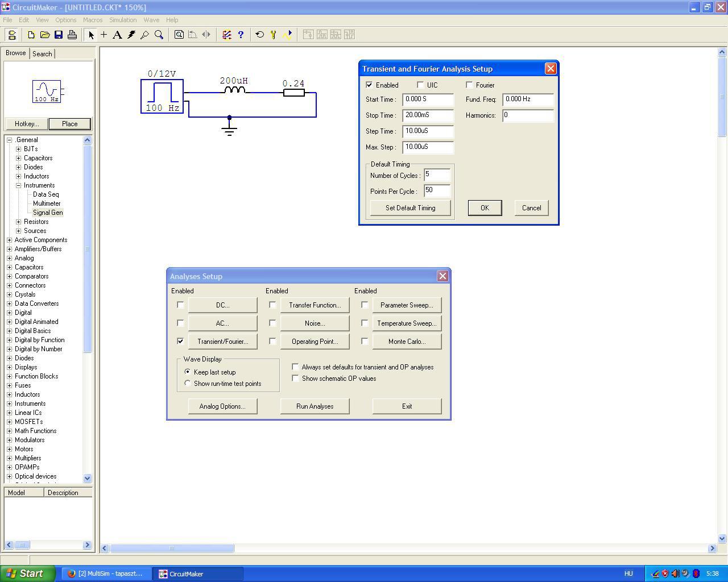The width and height of the screenshot is (728, 582).
Task: Close the Analyses Setup dialog
Action: [442, 276]
